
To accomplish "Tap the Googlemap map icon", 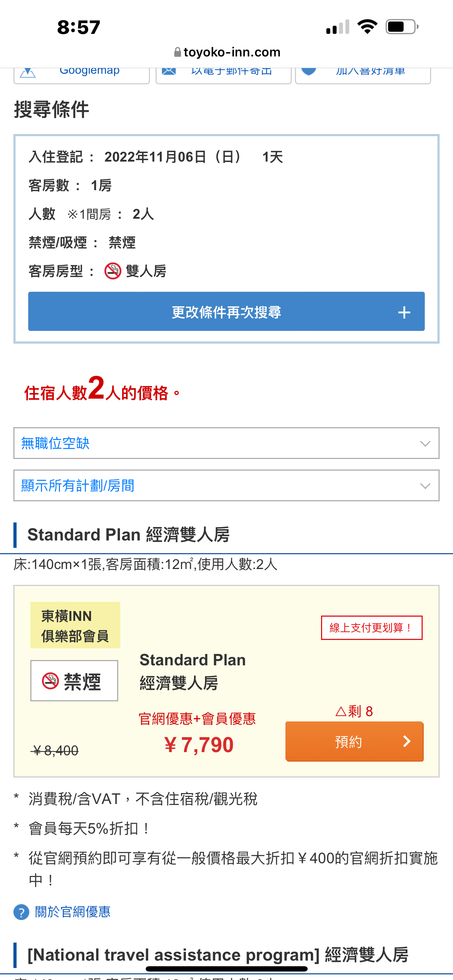I will pos(28,72).
